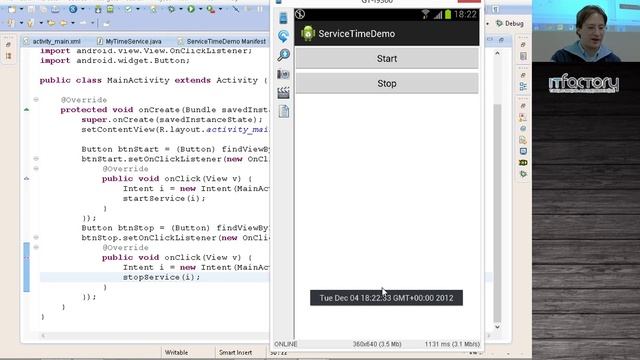Click the lint checkmark toolbar icon
Image resolution: width=640 pixels, height=360 pixels.
click(129, 9)
